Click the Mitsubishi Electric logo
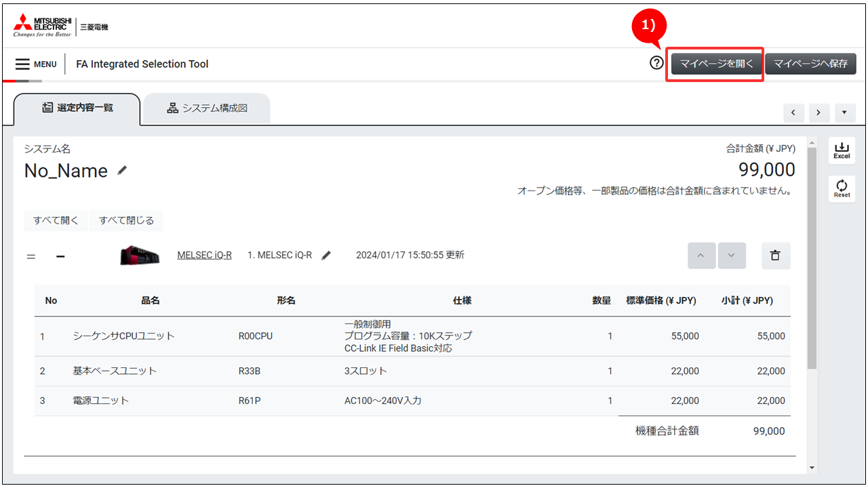The image size is (868, 488). point(61,25)
